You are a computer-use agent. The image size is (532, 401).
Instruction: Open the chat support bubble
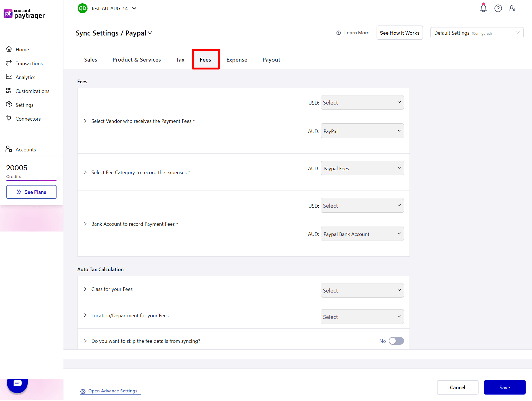[x=17, y=384]
